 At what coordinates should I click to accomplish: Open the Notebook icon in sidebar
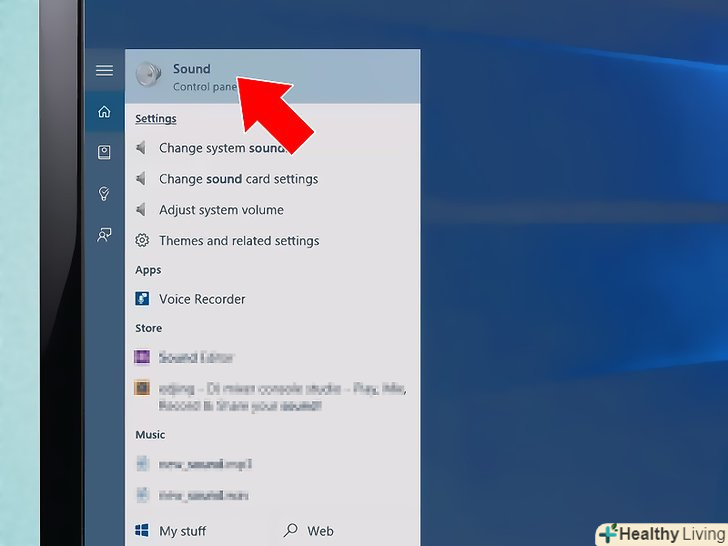(104, 152)
